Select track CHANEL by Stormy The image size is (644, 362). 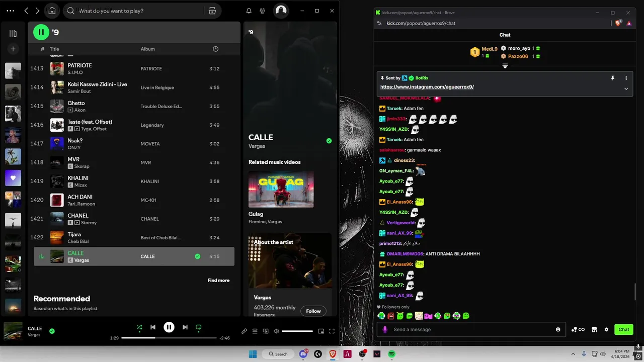click(x=134, y=219)
